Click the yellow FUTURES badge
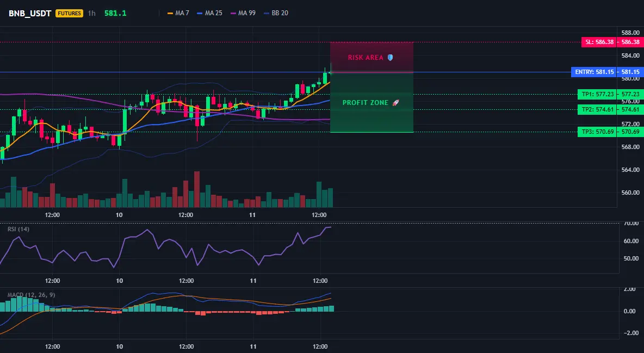The image size is (644, 353). [x=69, y=13]
